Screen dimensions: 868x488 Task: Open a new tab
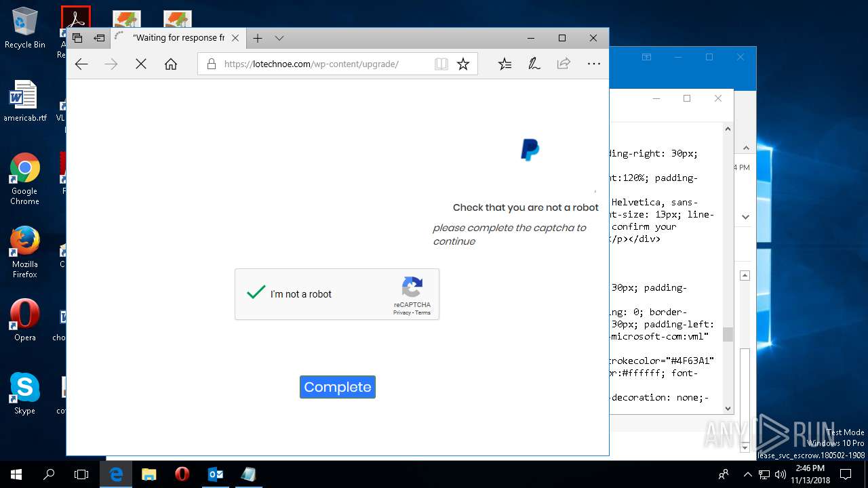point(258,38)
